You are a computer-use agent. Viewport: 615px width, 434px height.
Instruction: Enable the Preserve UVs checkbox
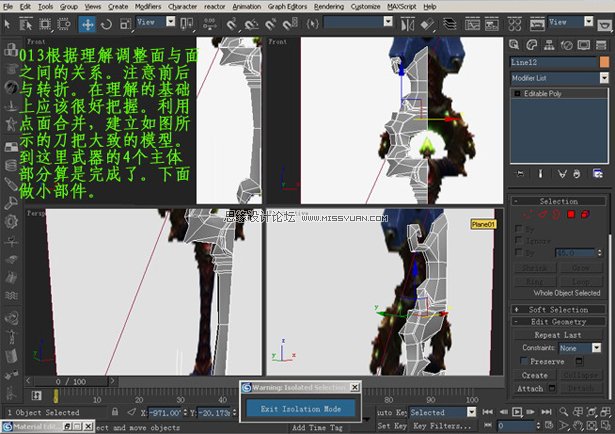coord(524,361)
